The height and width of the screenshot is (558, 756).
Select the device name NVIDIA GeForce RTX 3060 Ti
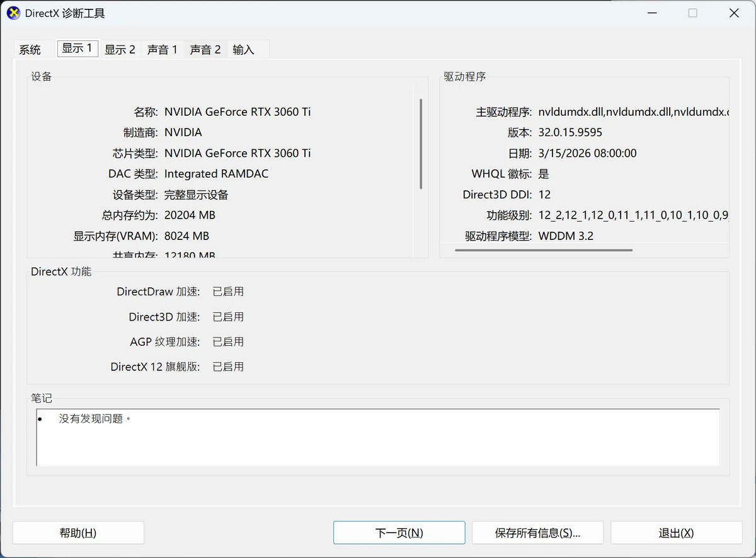[x=238, y=111]
